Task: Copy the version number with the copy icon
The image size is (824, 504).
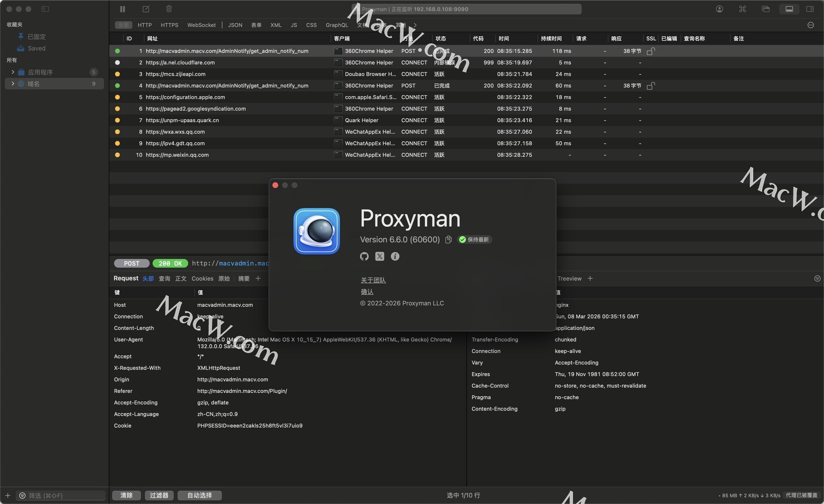Action: point(448,240)
